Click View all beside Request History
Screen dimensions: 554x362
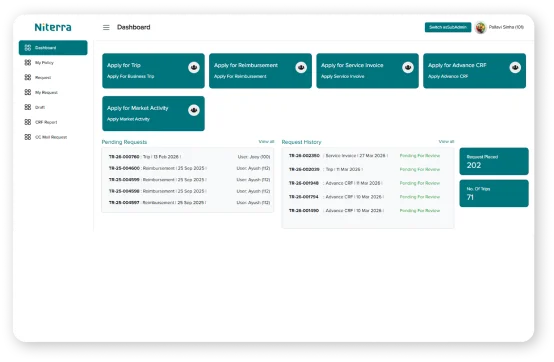click(x=446, y=142)
